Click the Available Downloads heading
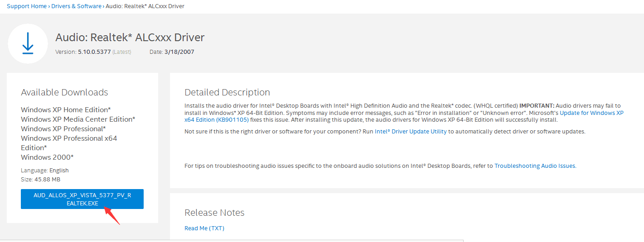 click(x=64, y=92)
